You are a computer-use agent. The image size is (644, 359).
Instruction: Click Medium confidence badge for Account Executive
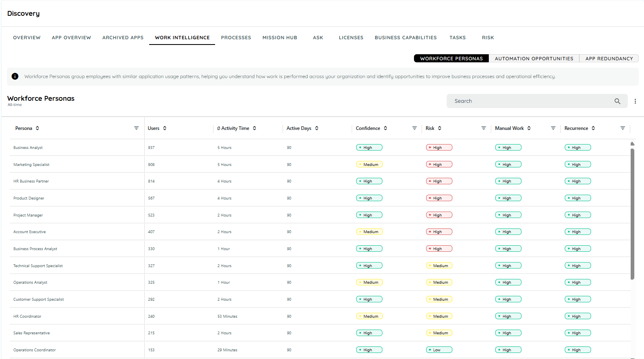tap(370, 232)
